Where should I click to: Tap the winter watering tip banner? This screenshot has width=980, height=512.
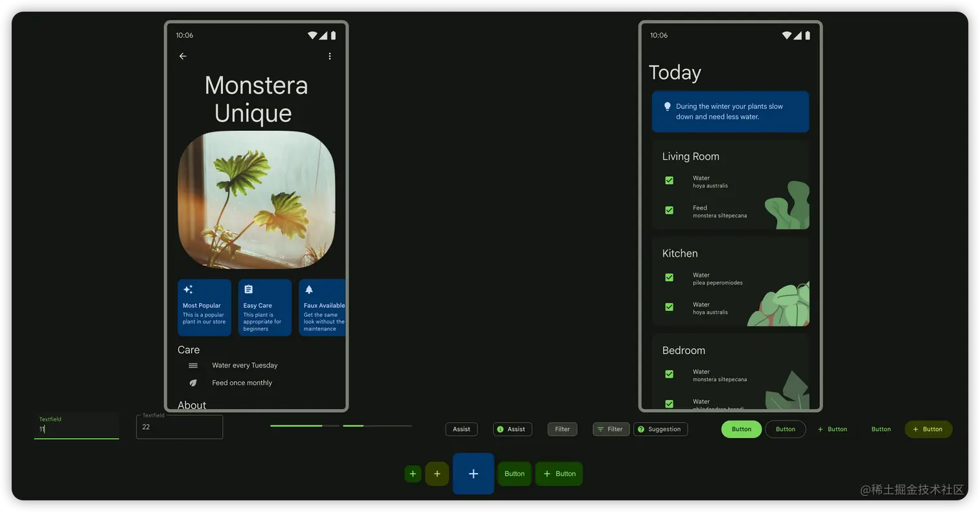730,111
